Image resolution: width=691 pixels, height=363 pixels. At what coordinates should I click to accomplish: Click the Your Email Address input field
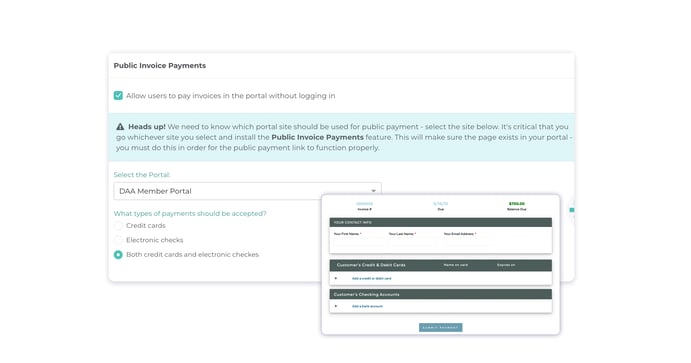tap(469, 241)
